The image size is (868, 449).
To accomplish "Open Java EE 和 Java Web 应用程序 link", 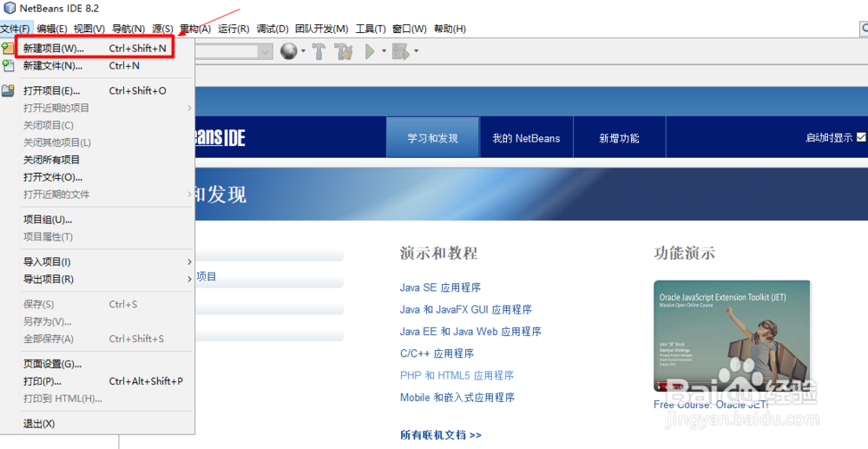I will [470, 332].
